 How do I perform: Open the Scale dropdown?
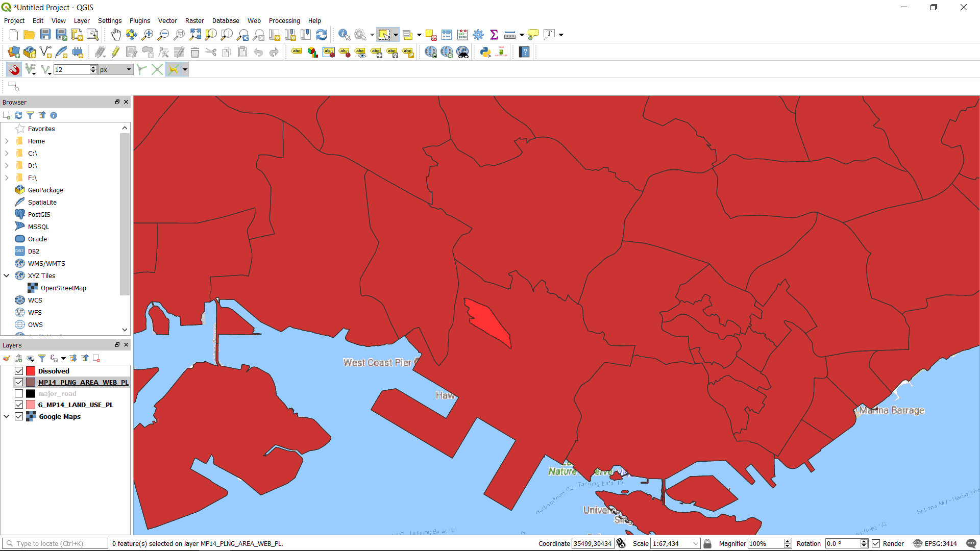(x=696, y=543)
